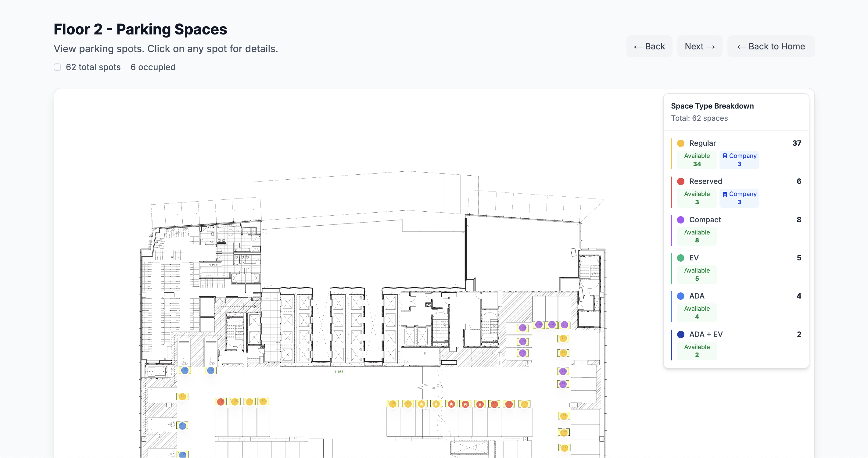Toggle the 62 total spots checkbox
868x458 pixels.
(58, 67)
